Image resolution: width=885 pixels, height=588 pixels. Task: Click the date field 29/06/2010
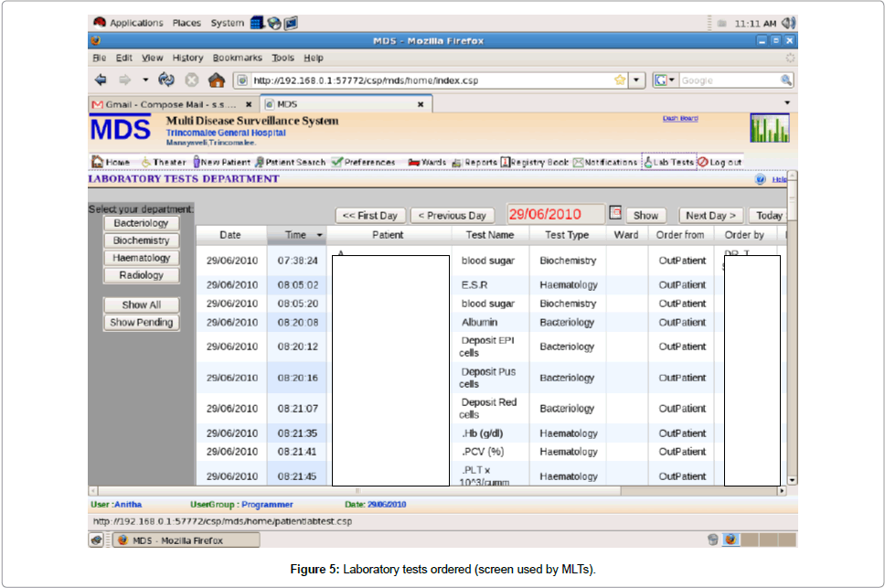(555, 214)
